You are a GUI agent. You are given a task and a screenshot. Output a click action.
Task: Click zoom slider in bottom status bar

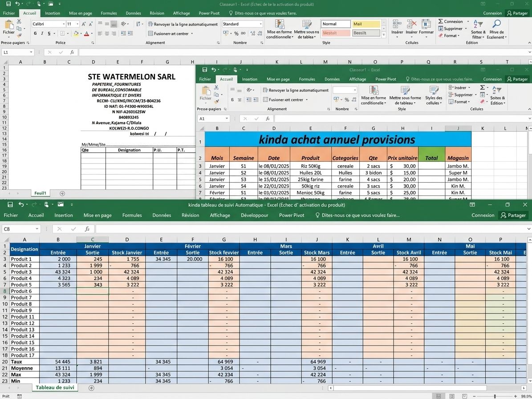[x=495, y=396]
